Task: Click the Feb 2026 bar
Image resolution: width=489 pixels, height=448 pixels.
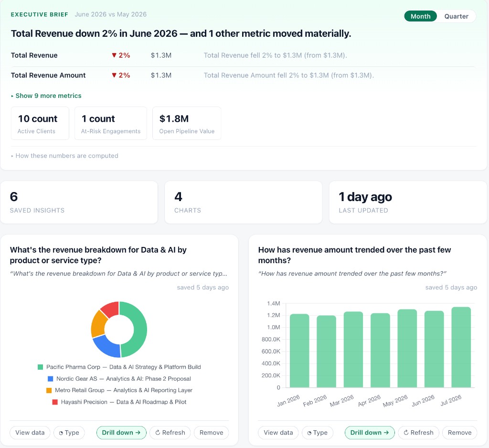Action: click(326, 352)
